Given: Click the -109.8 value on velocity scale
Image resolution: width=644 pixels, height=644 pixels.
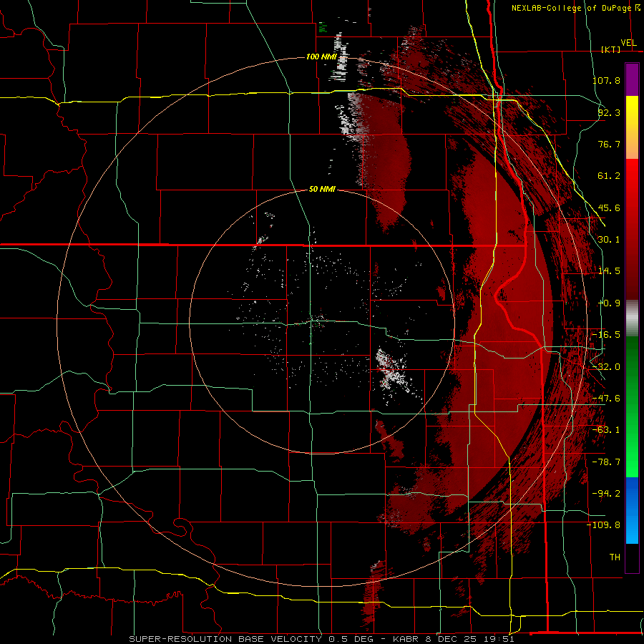Looking at the screenshot, I should [603, 525].
